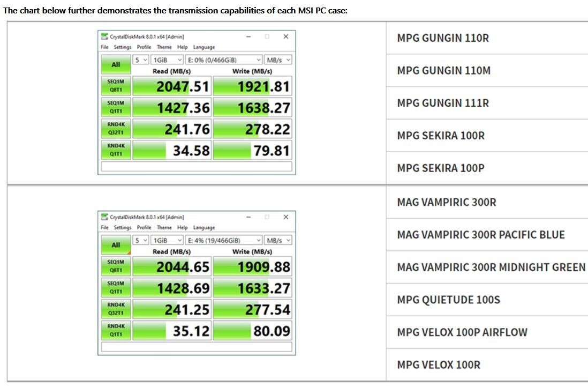588x387 pixels.
Task: Click the RND4K Q1T1 button in the upper window
Action: pyautogui.click(x=116, y=150)
